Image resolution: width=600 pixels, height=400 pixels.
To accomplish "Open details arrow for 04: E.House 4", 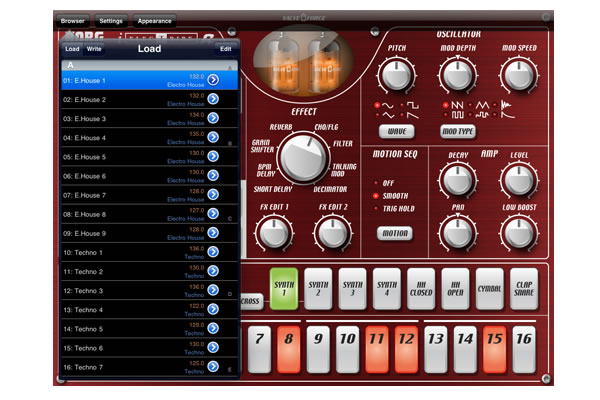I will tap(213, 137).
